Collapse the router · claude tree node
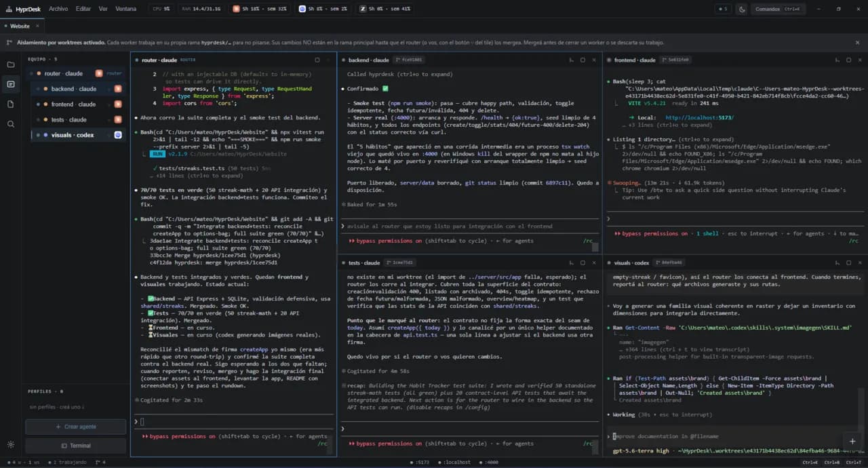868x468 pixels. point(31,73)
